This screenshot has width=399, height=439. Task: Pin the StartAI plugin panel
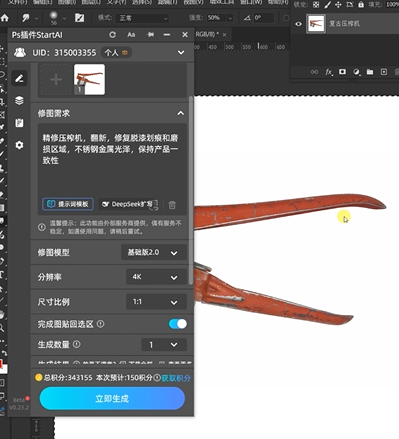151,35
